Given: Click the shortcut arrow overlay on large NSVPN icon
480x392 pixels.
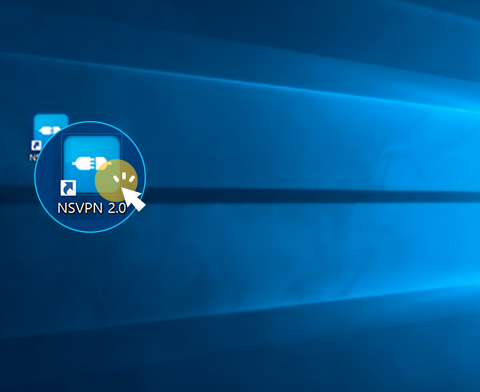Looking at the screenshot, I should [68, 188].
